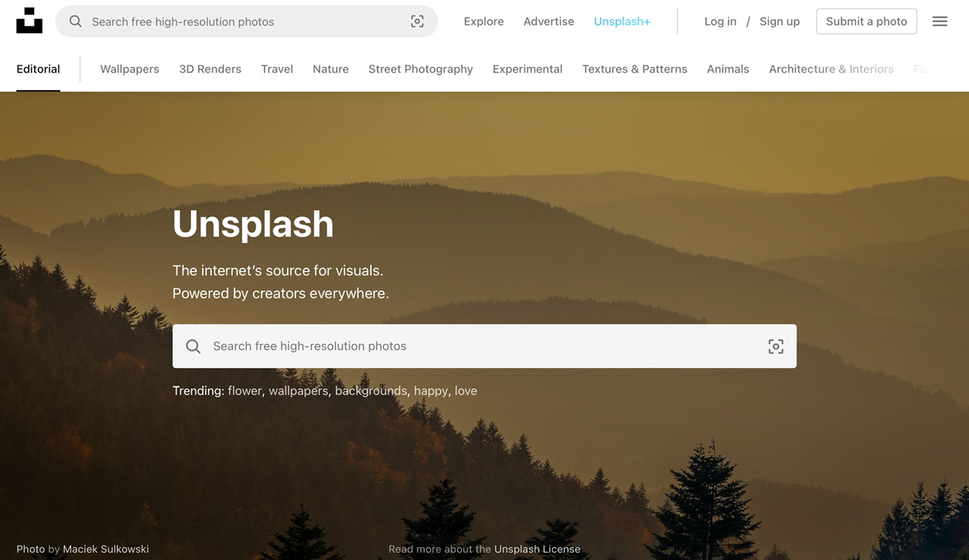This screenshot has width=969, height=560.
Task: Click text 'Powered by creators everywhere.'
Action: 281,294
